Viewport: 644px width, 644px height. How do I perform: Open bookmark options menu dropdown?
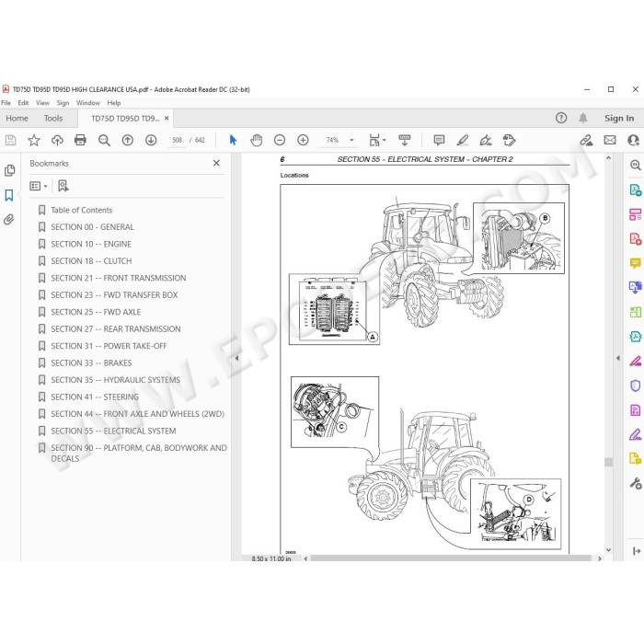[39, 187]
